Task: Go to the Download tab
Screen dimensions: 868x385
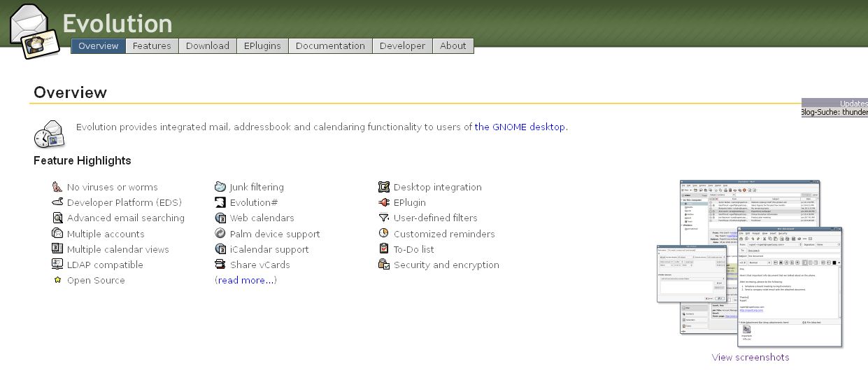Action: [x=208, y=45]
